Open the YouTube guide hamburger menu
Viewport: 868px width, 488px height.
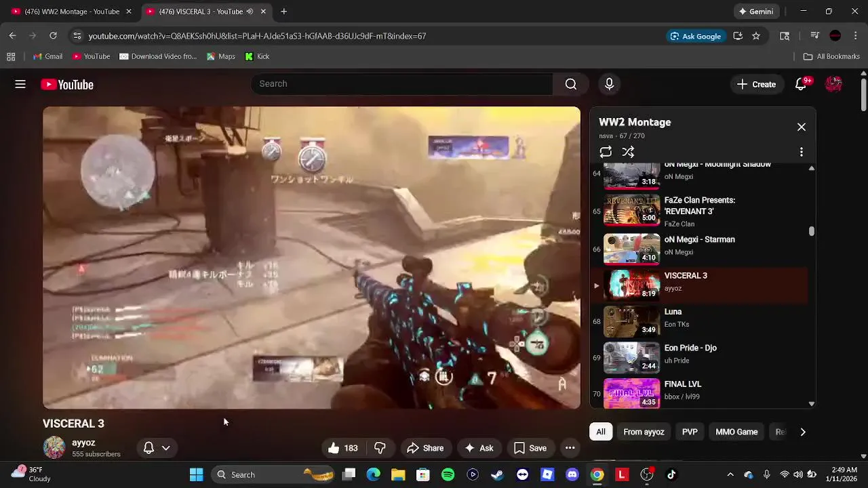(x=20, y=84)
